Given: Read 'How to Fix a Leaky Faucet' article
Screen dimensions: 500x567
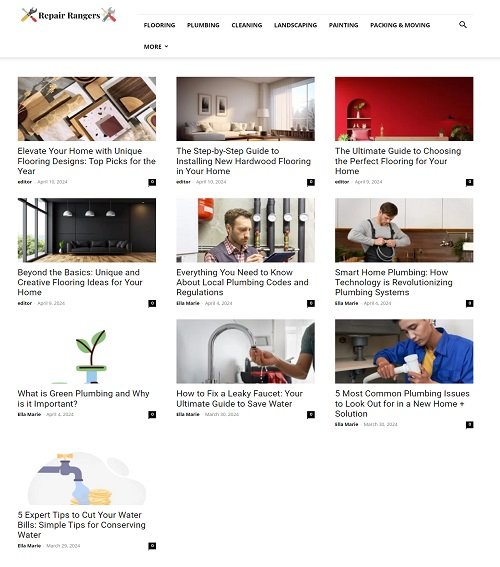Looking at the screenshot, I should [239, 398].
